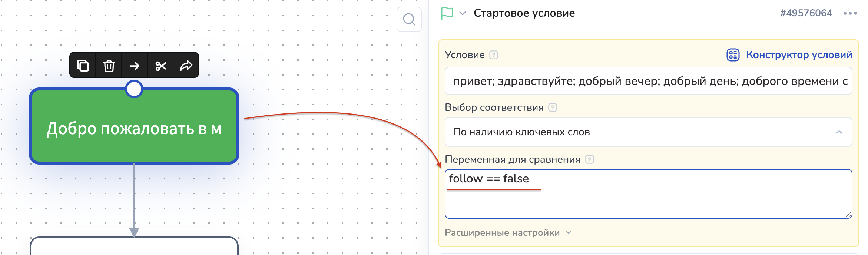Click the arrow connection icon in toolbar
Viewport: 868px width, 255px height.
click(135, 66)
